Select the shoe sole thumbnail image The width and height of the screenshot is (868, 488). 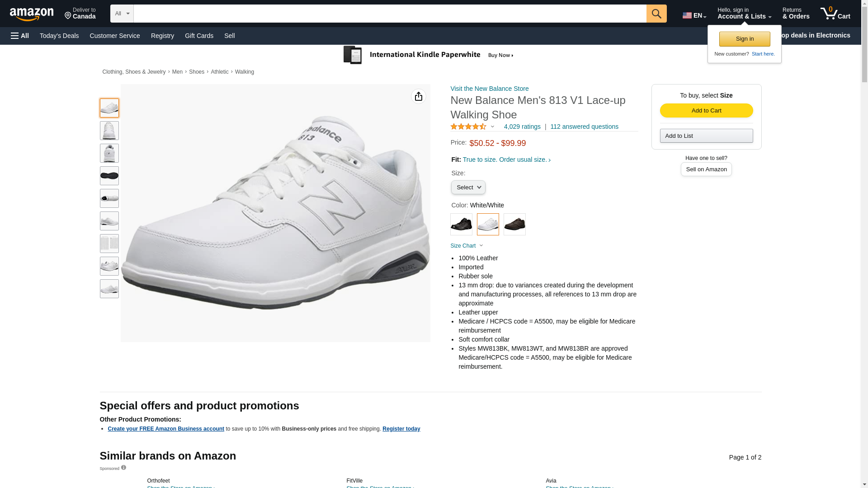coord(109,176)
